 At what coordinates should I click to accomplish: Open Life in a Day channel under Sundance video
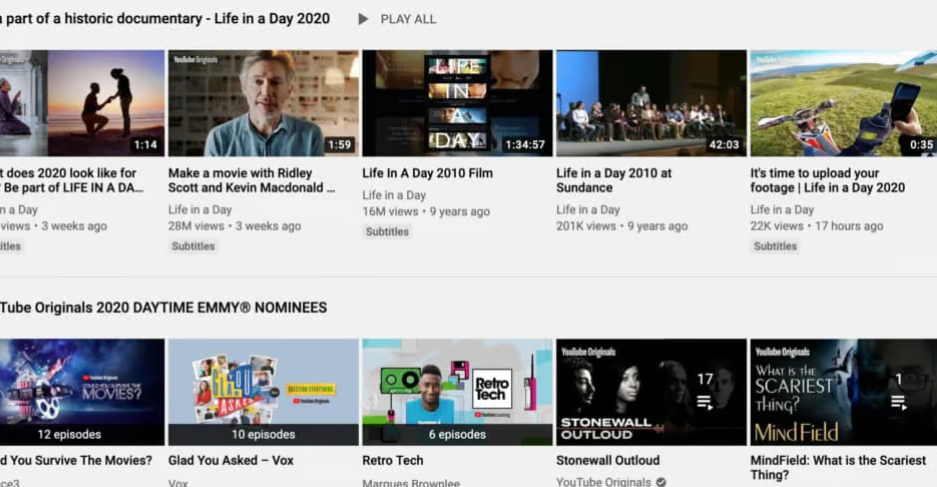pos(588,210)
